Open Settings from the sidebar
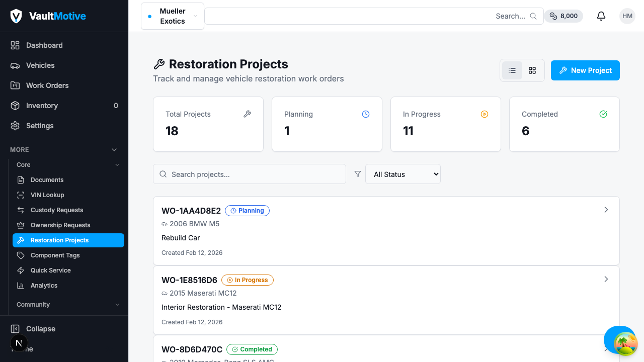644x362 pixels. point(64,126)
